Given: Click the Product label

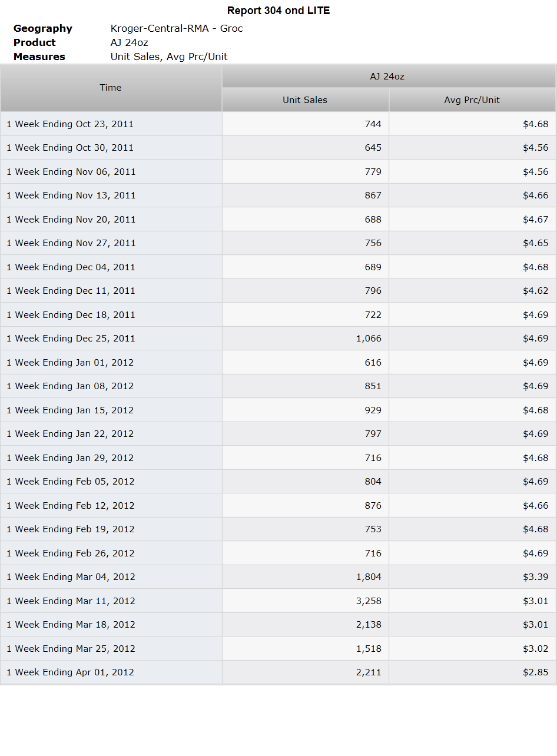Looking at the screenshot, I should tap(35, 42).
